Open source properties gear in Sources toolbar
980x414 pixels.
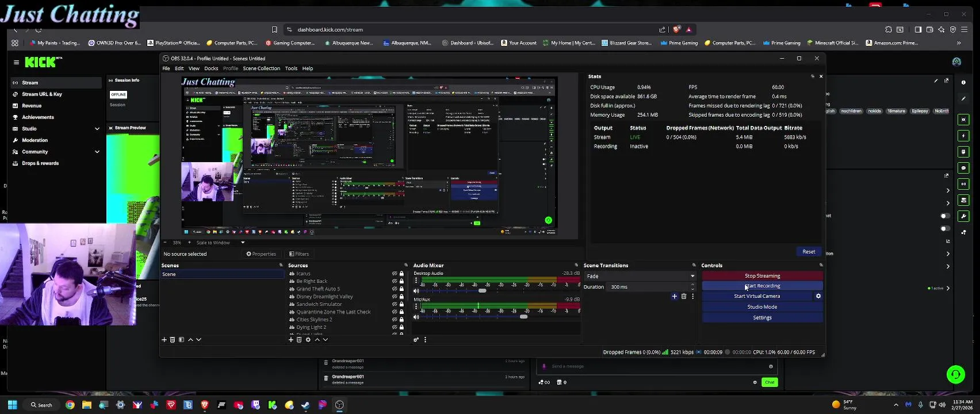coord(308,340)
